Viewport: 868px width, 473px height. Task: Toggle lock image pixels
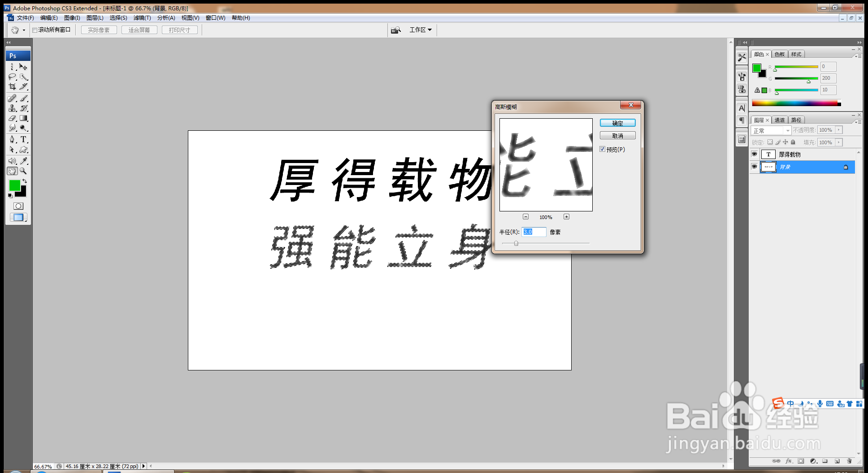pos(778,142)
